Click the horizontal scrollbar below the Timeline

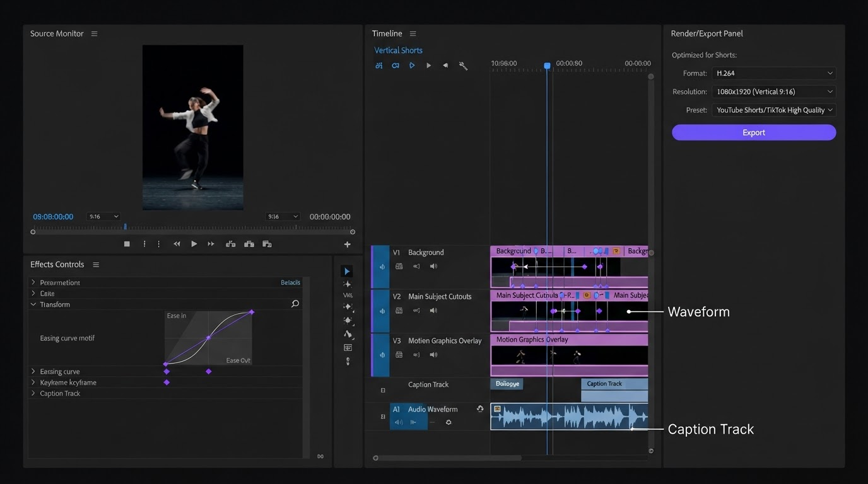(x=449, y=458)
